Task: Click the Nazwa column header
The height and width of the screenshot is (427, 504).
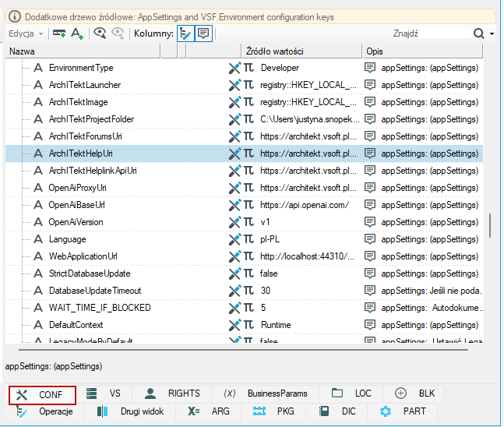Action: coord(83,51)
